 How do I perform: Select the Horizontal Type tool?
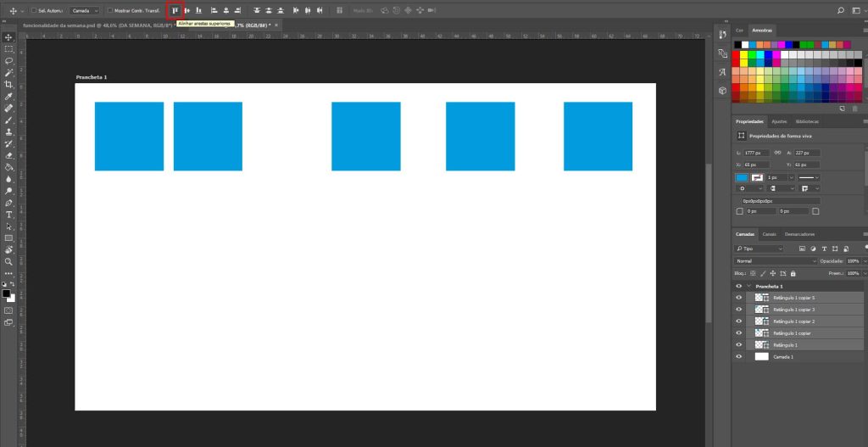pyautogui.click(x=8, y=215)
